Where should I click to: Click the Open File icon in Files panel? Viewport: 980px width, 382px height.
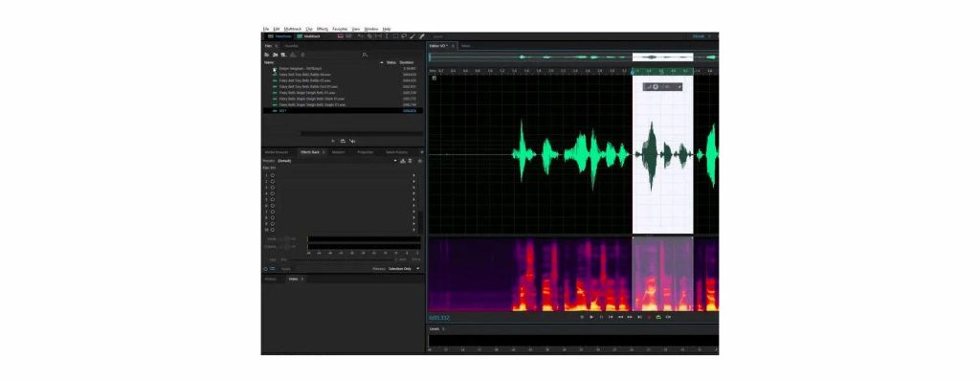point(267,55)
